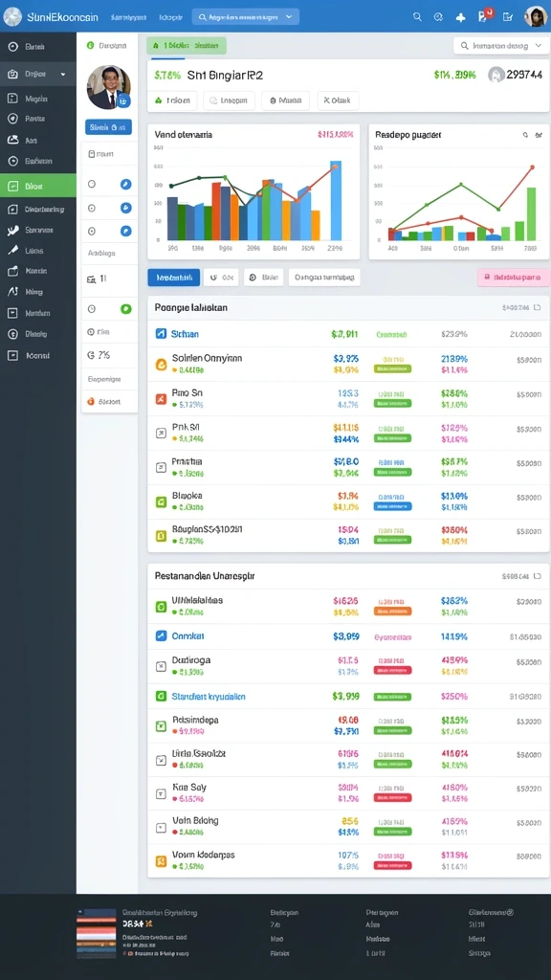551x980 pixels.
Task: Toggle the checkbox beside Koa Say row
Action: 161,793
